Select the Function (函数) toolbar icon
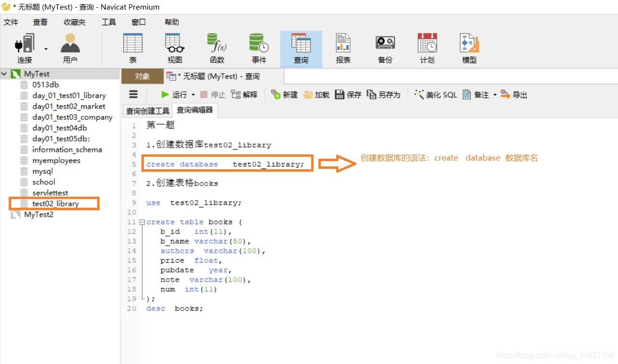This screenshot has height=364, width=618. [x=217, y=49]
